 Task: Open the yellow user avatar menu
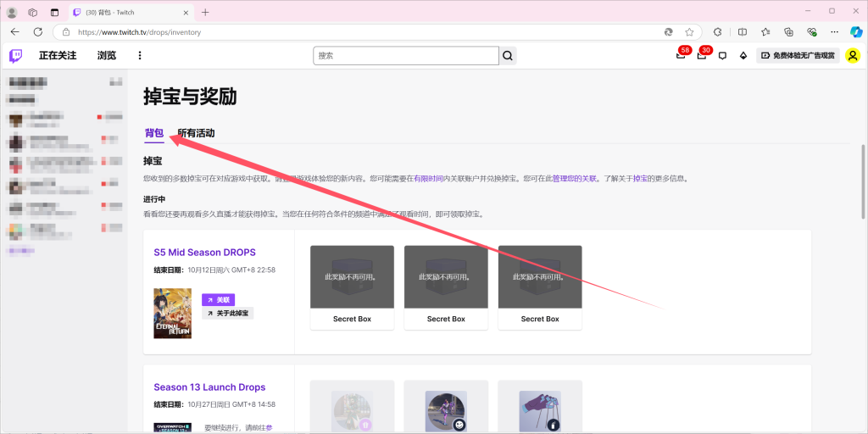(853, 55)
